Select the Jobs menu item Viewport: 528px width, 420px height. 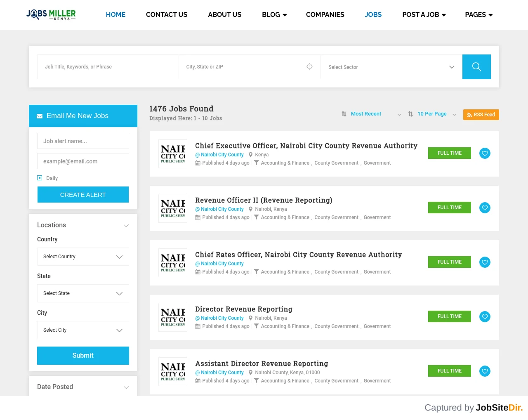[x=373, y=15]
